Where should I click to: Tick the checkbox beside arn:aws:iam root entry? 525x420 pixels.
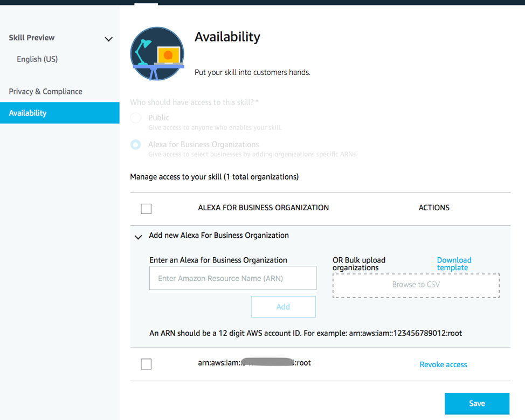[146, 364]
